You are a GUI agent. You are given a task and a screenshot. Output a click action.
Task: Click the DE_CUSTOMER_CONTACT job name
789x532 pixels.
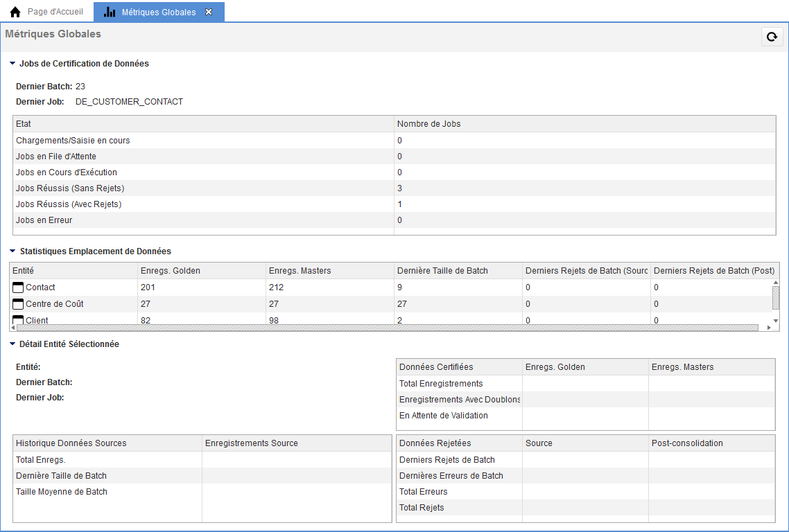(130, 102)
